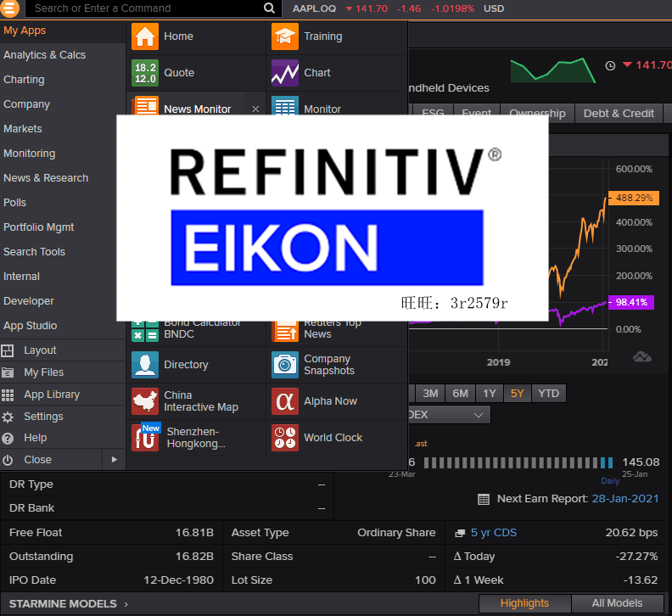
Task: Select the Charting category
Action: tap(24, 80)
